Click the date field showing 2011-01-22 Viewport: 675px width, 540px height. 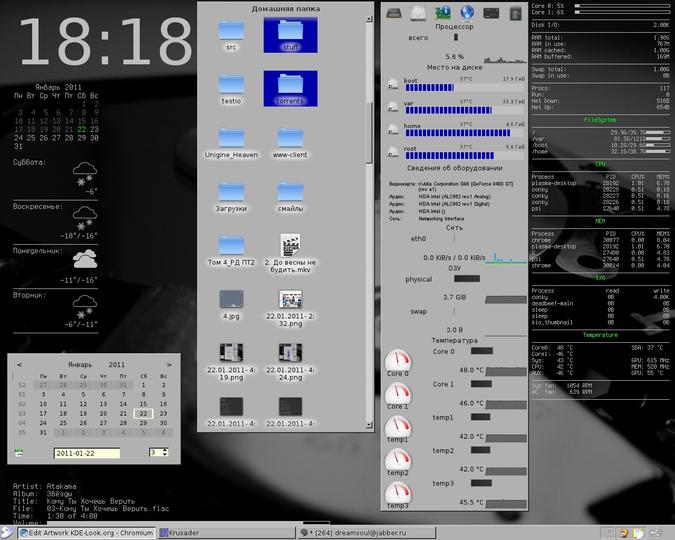[87, 453]
